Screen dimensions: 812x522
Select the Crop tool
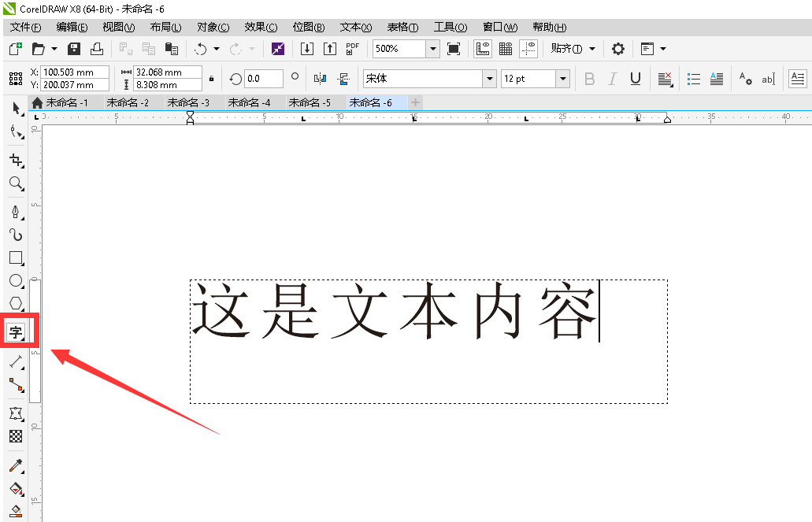coord(16,161)
